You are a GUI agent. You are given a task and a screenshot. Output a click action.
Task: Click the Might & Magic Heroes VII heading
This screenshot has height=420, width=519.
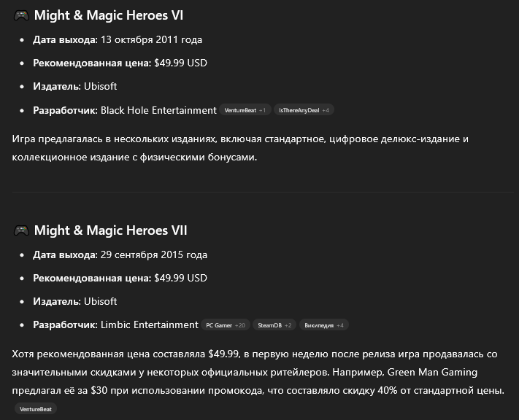pos(110,230)
